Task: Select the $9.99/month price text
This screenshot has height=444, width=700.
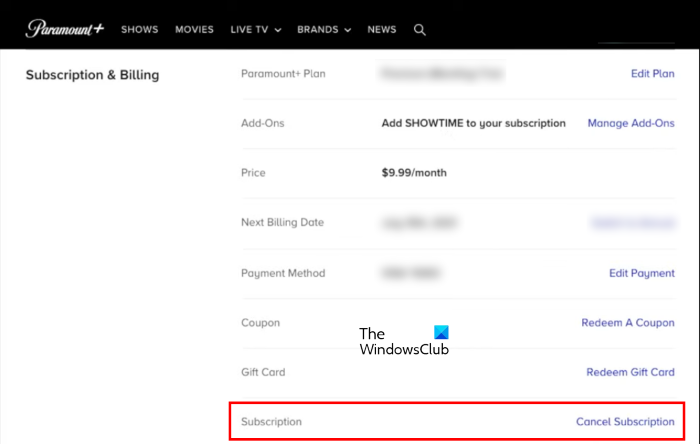Action: pyautogui.click(x=414, y=173)
